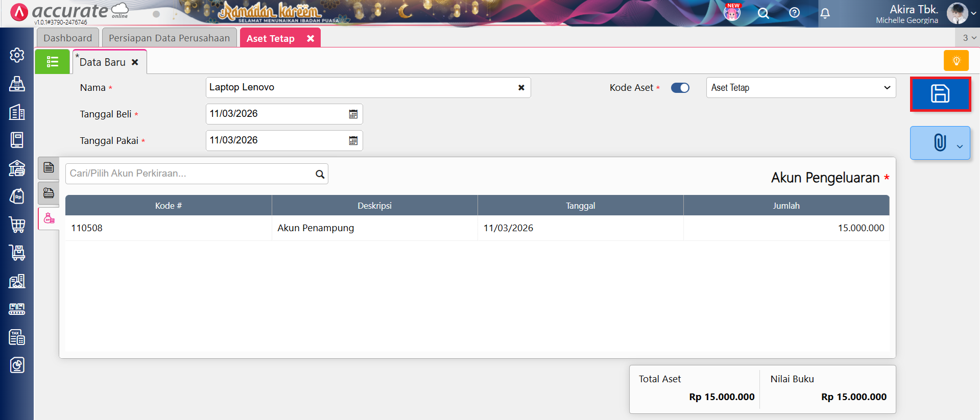980x420 pixels.
Task: Open the notification bell icon
Action: 825,13
